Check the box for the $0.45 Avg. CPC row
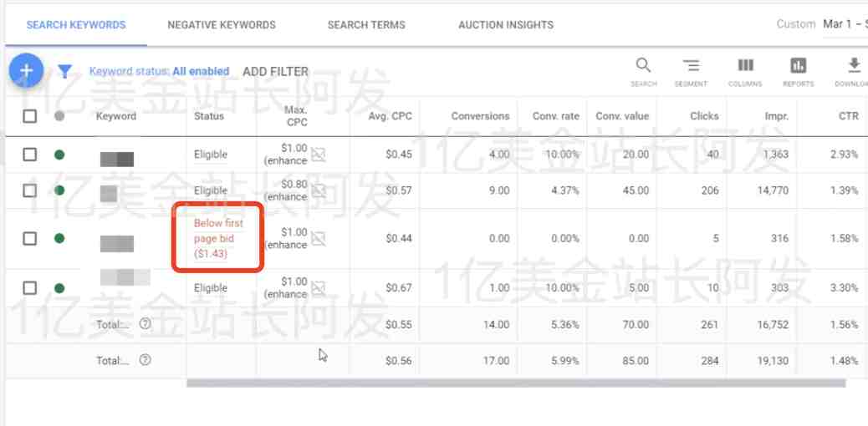 point(30,155)
